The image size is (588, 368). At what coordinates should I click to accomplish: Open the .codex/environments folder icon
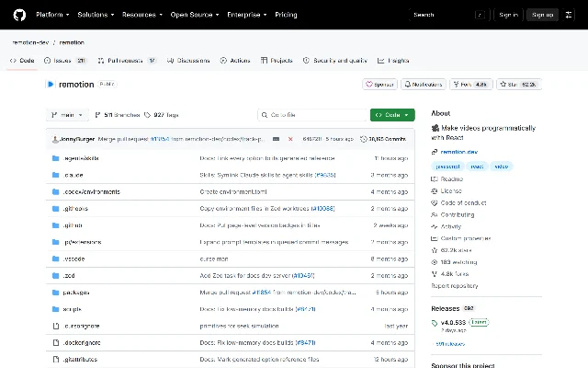[56, 192]
